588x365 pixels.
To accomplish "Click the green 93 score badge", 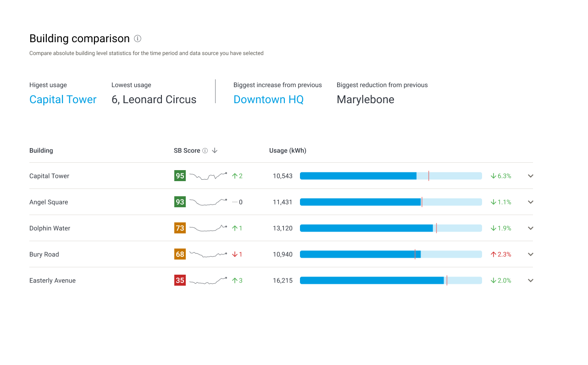I will click(180, 202).
